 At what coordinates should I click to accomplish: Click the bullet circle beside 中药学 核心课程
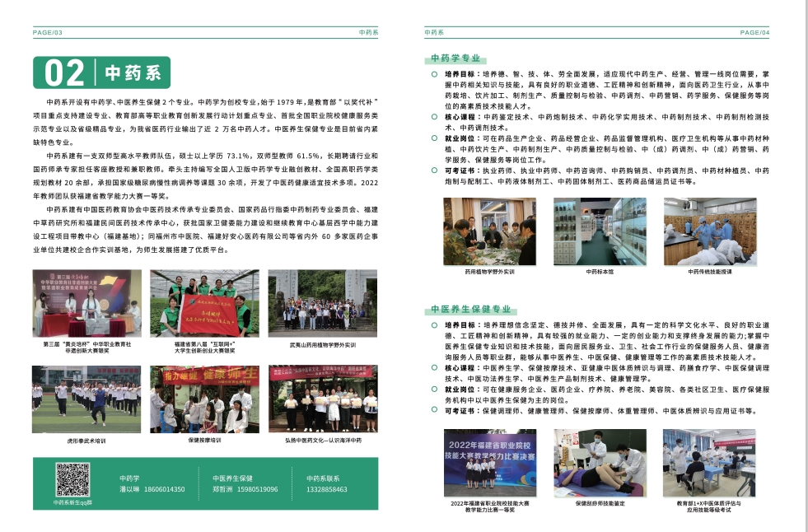[x=434, y=117]
